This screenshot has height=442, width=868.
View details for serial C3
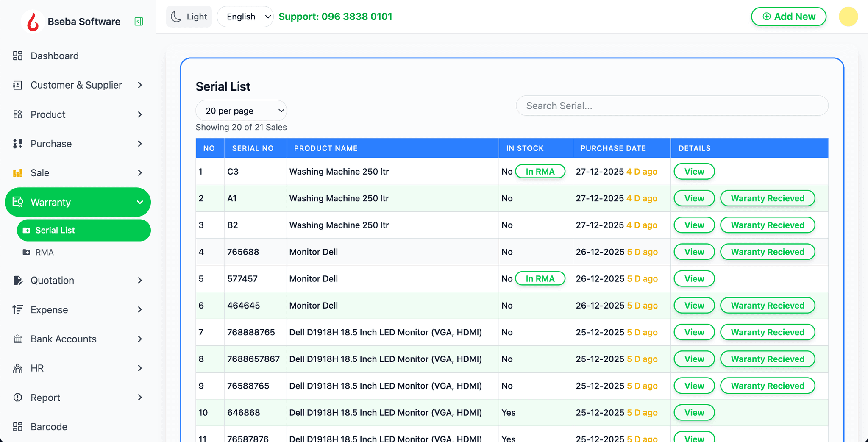coord(694,172)
